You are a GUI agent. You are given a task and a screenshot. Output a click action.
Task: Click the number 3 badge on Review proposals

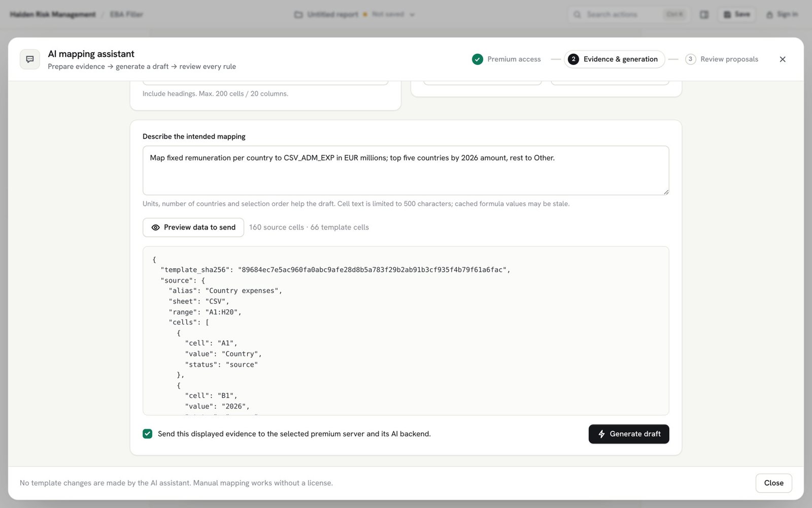[690, 59]
